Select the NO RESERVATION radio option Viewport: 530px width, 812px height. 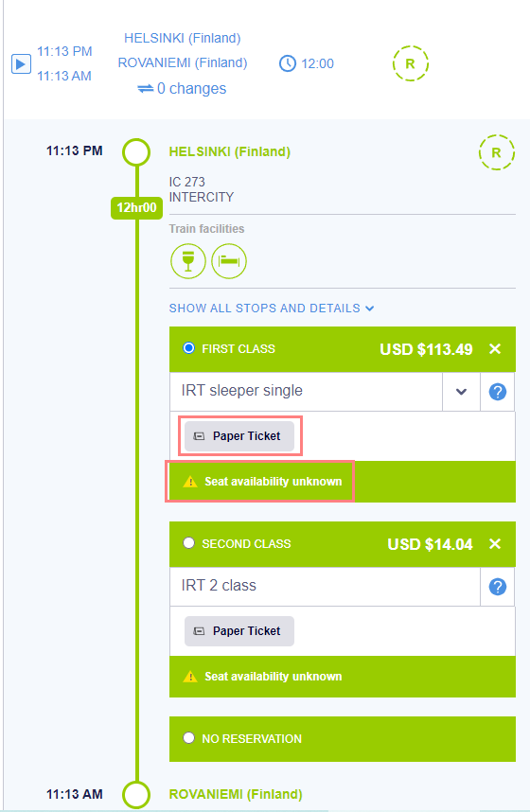tap(188, 737)
